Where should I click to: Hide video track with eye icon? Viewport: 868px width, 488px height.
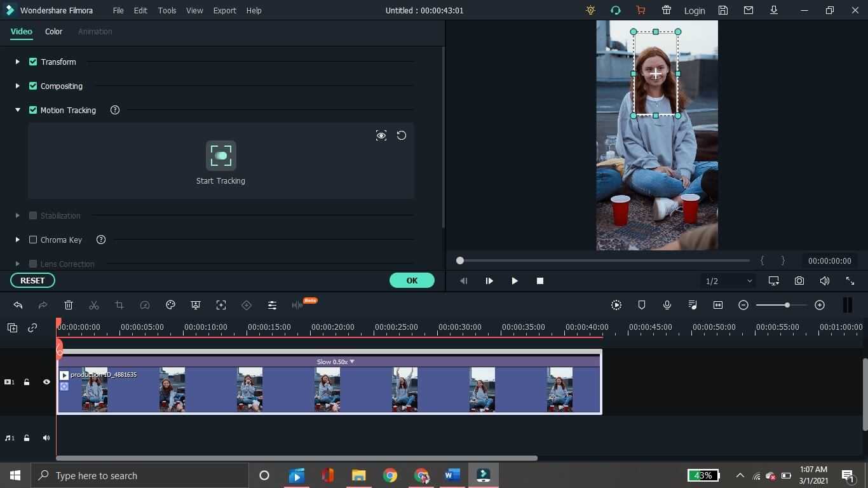coord(46,382)
